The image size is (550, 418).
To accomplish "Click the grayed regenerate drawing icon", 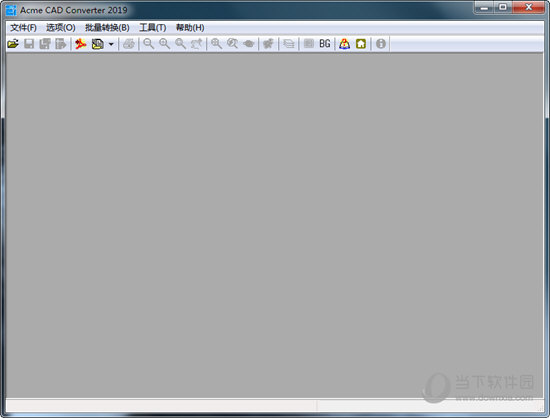I will tap(268, 44).
